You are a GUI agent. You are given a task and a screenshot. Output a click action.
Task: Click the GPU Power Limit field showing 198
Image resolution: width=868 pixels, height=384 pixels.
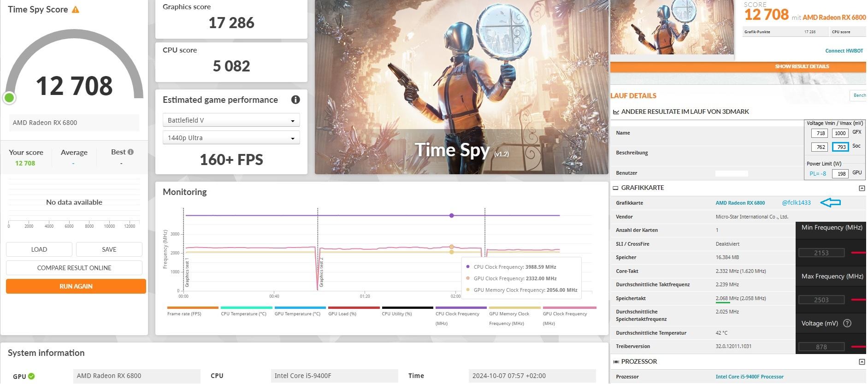pyautogui.click(x=840, y=174)
